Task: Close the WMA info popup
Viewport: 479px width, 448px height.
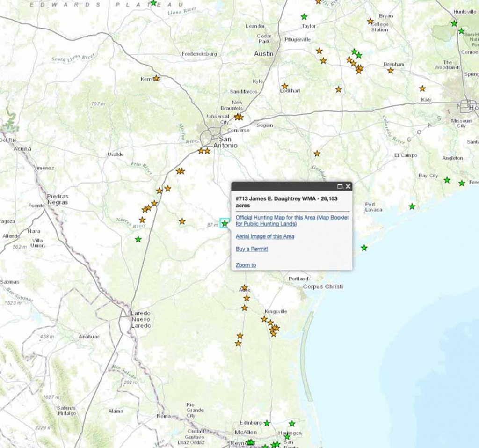Action: tap(348, 186)
